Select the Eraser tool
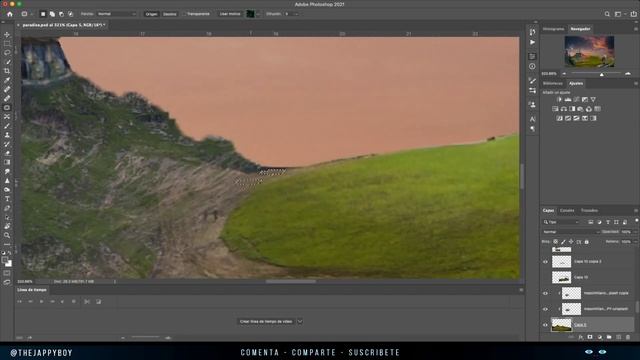The image size is (640, 360). [7, 153]
